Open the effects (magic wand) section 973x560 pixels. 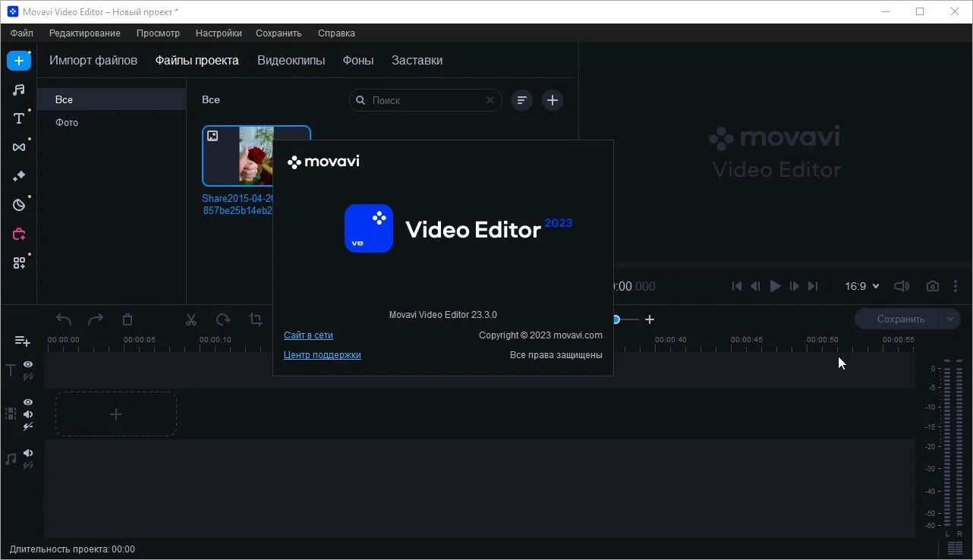(x=19, y=176)
